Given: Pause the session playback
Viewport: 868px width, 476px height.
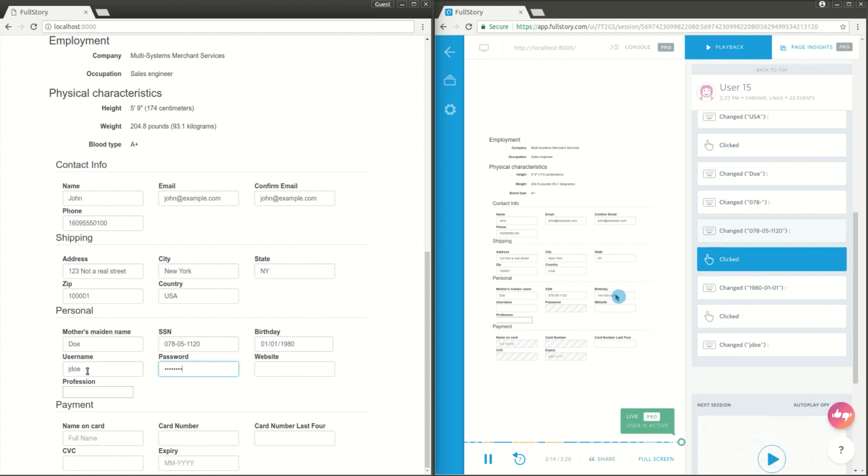Looking at the screenshot, I should [488, 459].
